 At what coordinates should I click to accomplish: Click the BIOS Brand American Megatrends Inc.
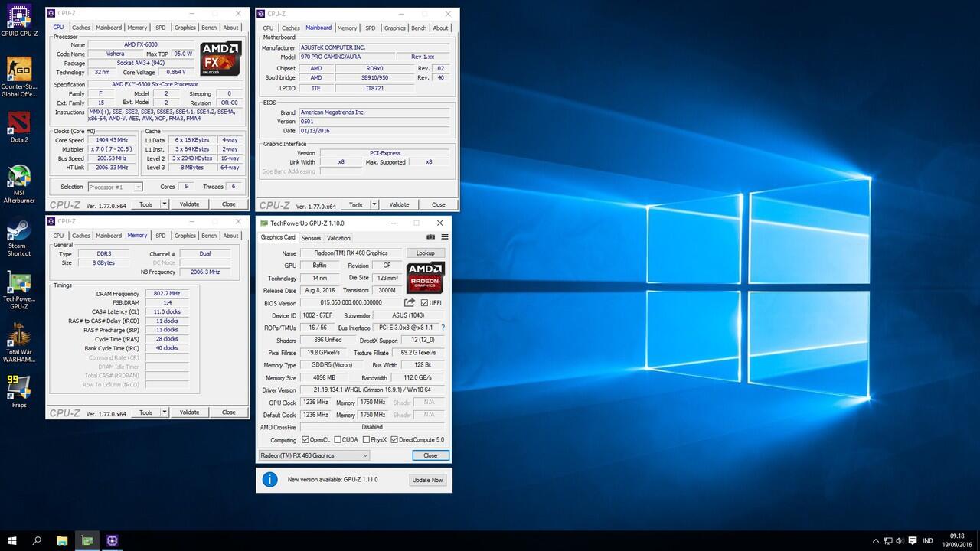(375, 112)
